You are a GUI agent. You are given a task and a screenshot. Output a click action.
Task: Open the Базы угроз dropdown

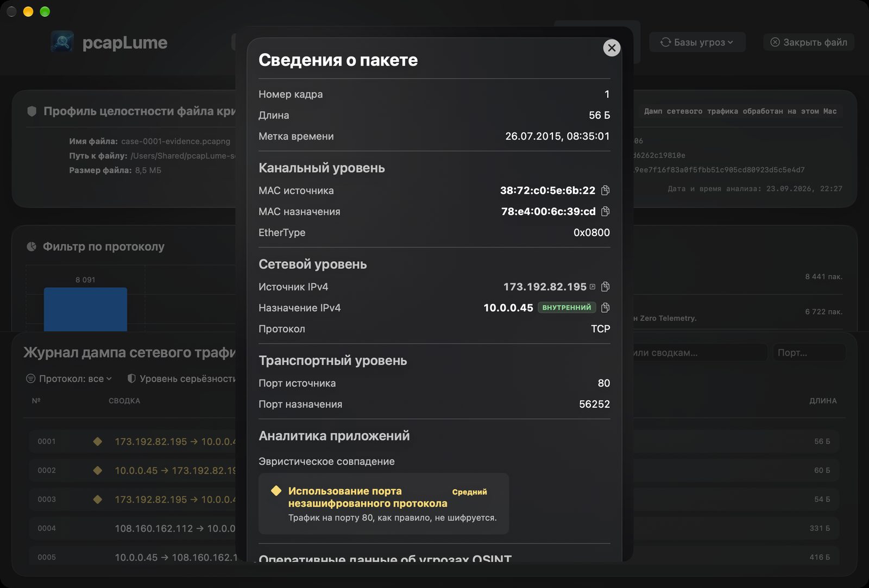697,42
